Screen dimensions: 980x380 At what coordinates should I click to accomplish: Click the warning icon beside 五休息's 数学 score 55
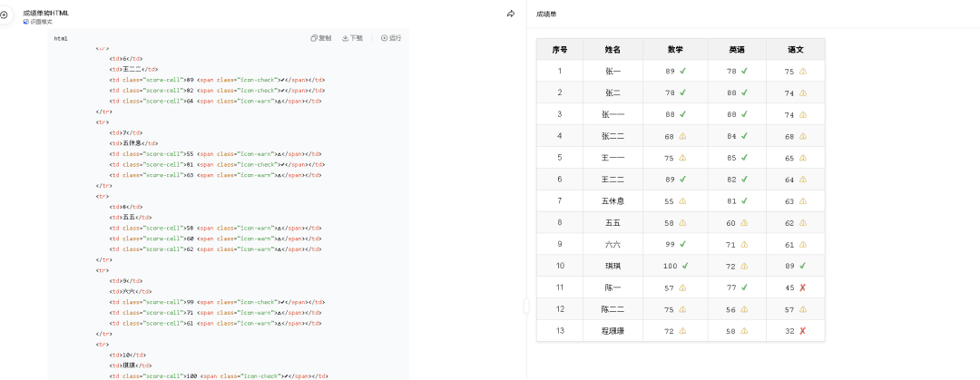click(682, 201)
